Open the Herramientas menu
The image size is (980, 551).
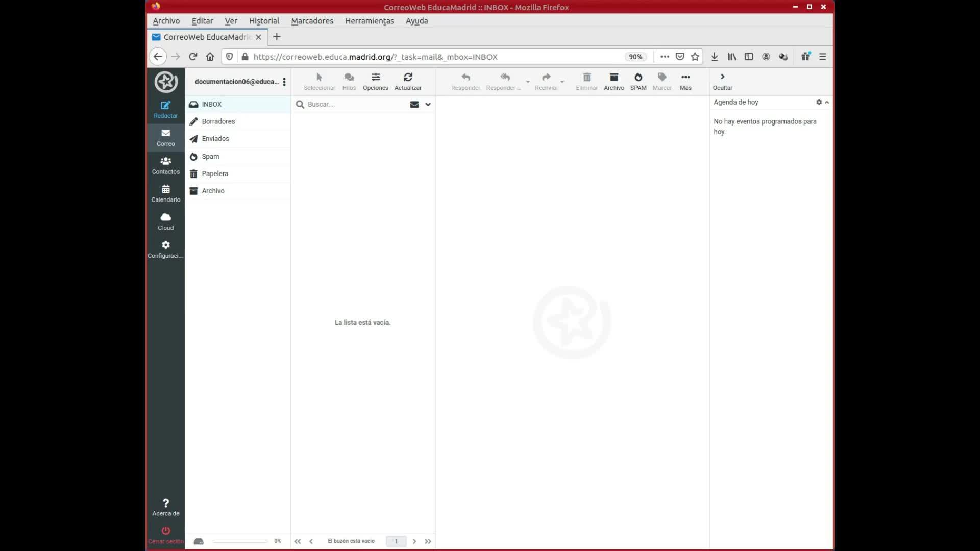tap(369, 21)
